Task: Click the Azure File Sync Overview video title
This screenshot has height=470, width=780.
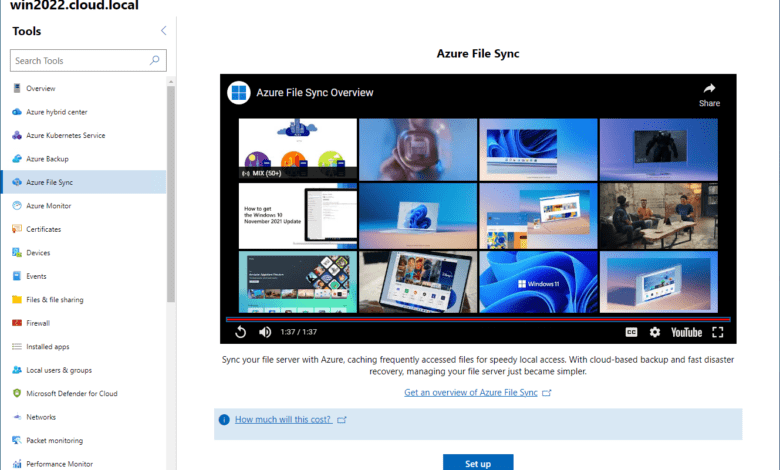Action: point(314,93)
